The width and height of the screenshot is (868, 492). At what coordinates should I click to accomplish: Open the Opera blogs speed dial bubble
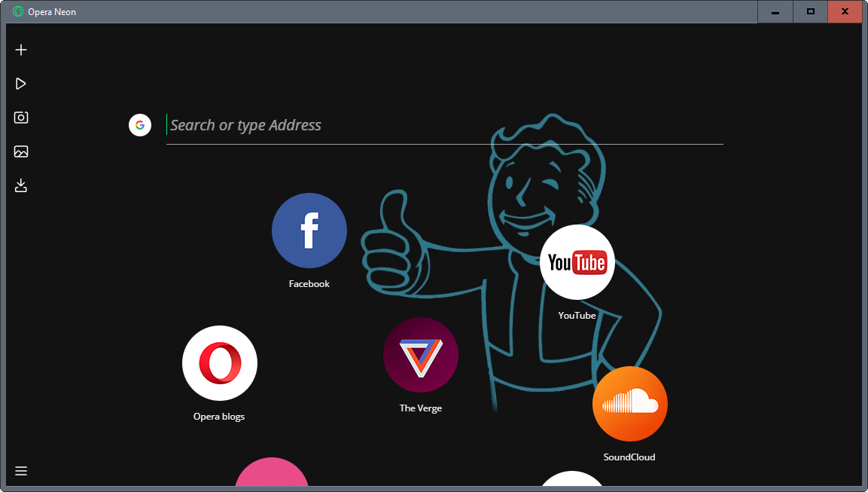tap(220, 363)
